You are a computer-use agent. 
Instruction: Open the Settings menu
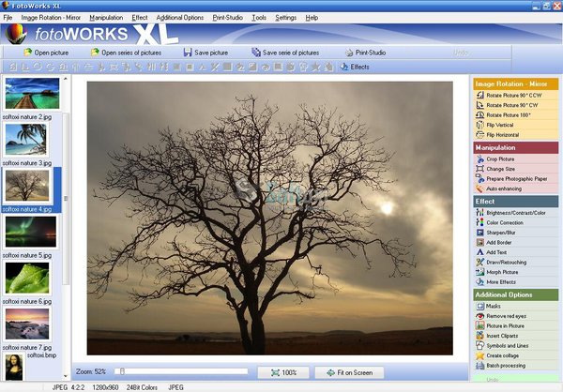pyautogui.click(x=286, y=18)
